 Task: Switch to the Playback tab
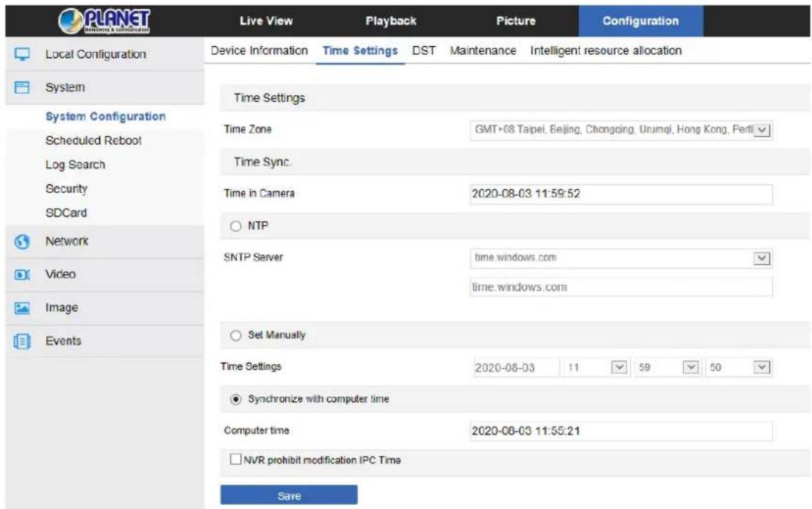pyautogui.click(x=391, y=21)
